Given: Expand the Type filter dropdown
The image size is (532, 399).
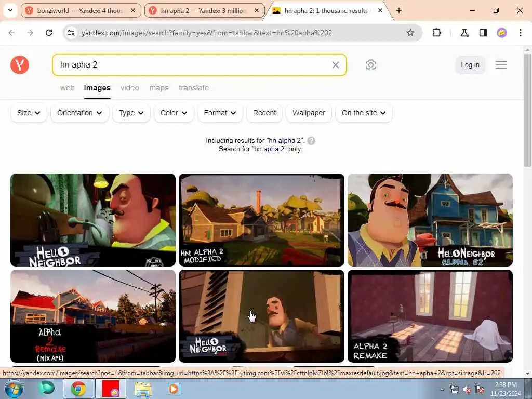Looking at the screenshot, I should click(131, 113).
